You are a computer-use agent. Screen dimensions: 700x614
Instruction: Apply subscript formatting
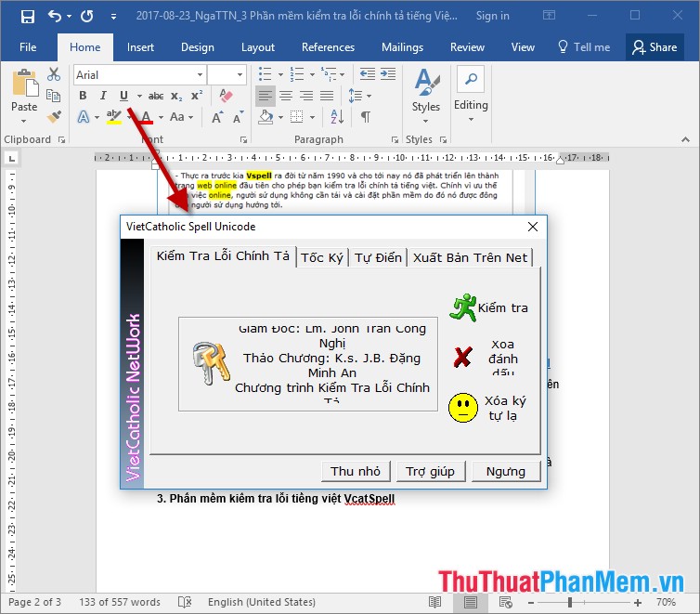coord(176,96)
